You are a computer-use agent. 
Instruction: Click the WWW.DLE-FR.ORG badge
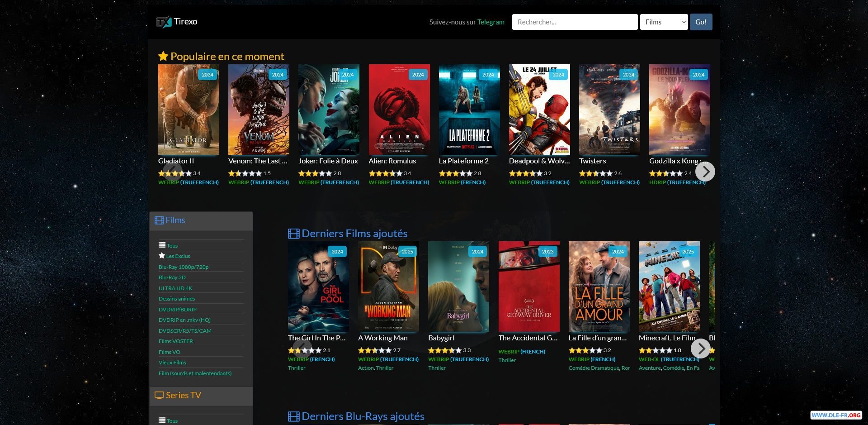point(836,415)
